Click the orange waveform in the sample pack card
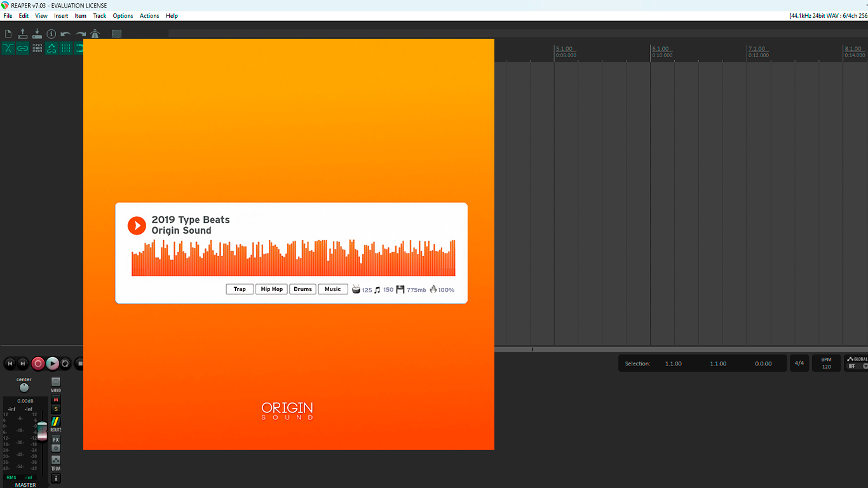 294,258
